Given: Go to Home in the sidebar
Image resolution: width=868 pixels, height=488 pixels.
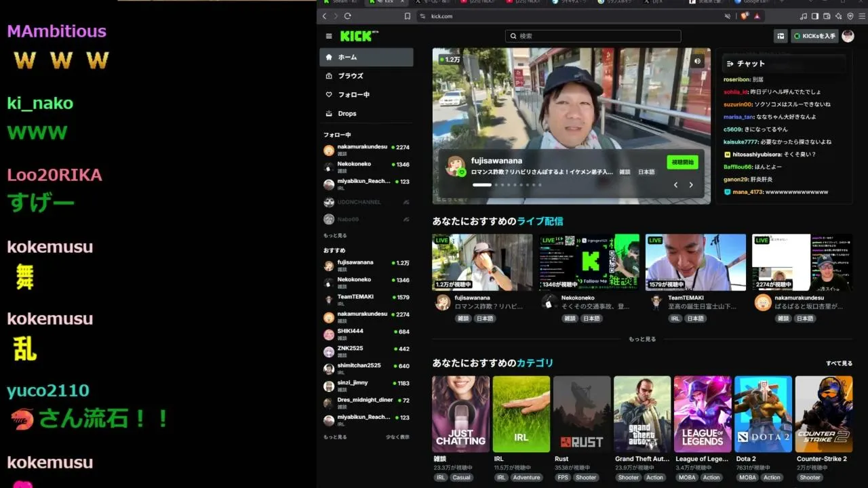Looking at the screenshot, I should (366, 57).
